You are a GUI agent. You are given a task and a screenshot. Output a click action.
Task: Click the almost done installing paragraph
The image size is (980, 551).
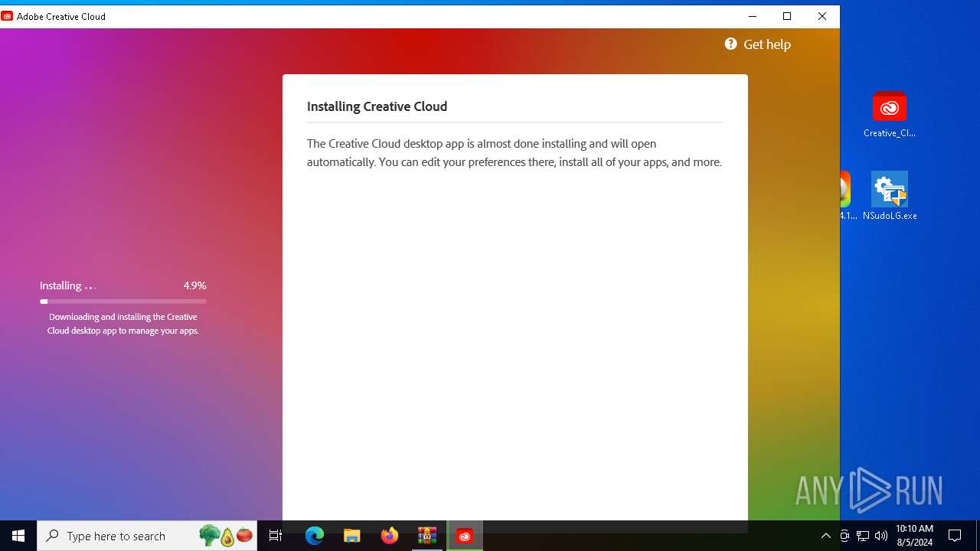coord(514,152)
